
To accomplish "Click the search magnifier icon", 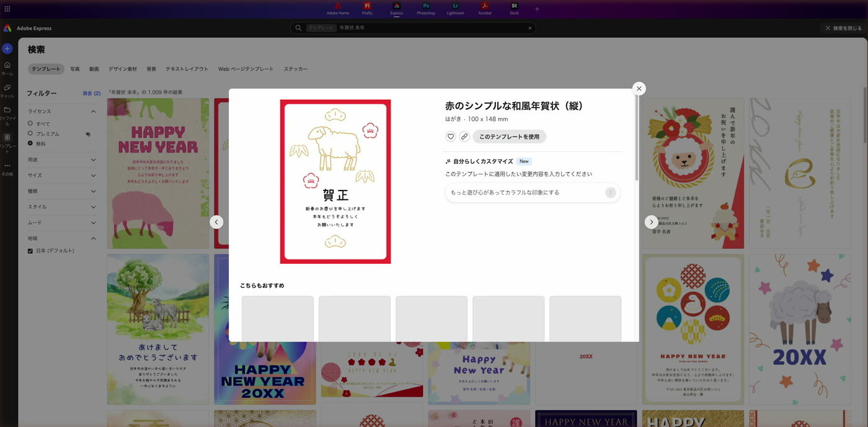I will point(298,28).
